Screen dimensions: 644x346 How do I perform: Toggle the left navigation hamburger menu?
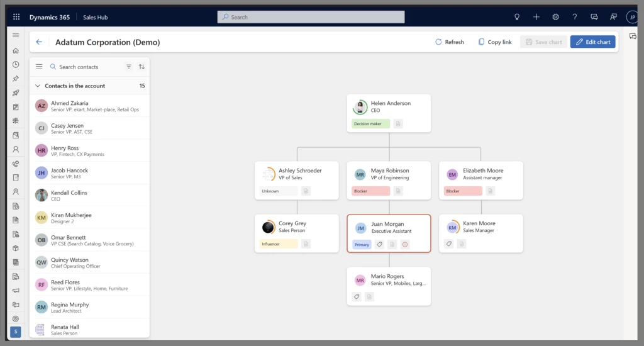click(16, 35)
